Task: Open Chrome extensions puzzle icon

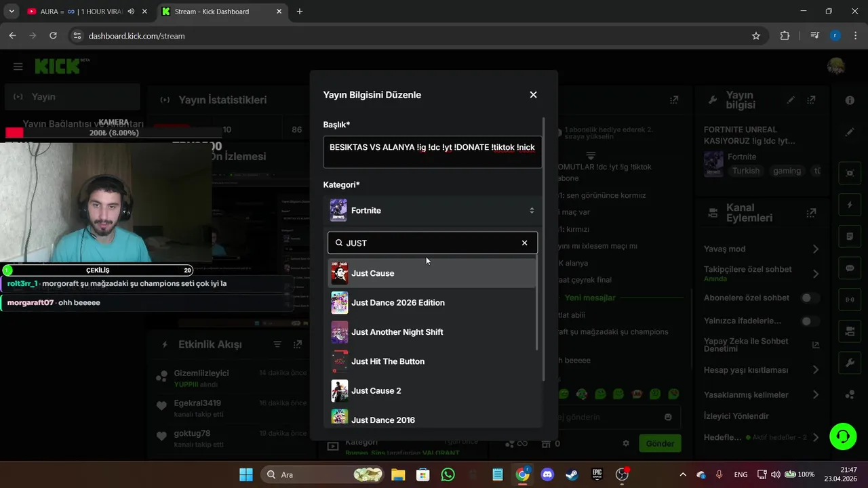Action: tap(785, 36)
